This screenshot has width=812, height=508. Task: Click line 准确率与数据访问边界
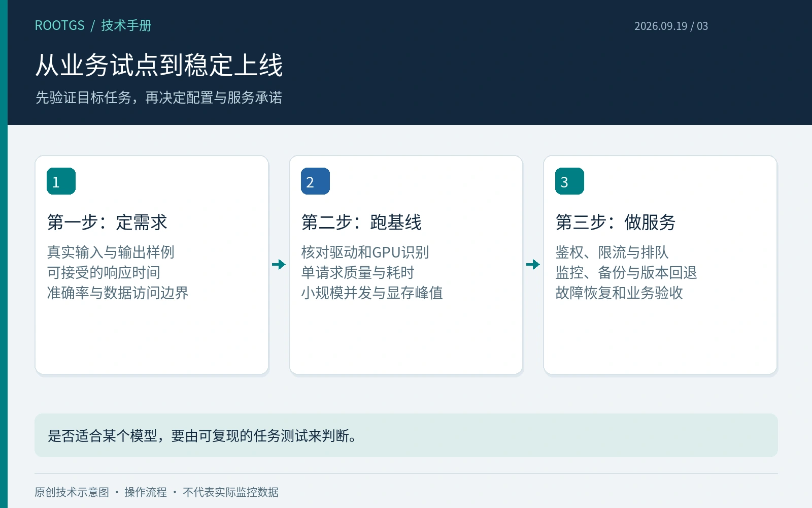click(118, 293)
